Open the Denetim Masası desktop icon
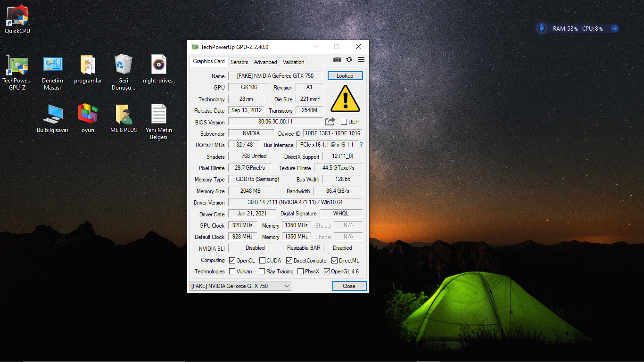Image resolution: width=644 pixels, height=362 pixels. [x=52, y=72]
